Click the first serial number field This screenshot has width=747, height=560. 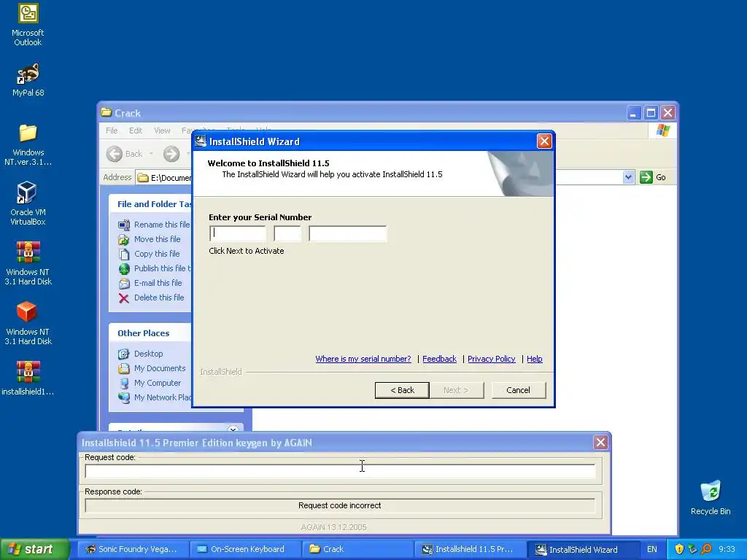(x=239, y=233)
